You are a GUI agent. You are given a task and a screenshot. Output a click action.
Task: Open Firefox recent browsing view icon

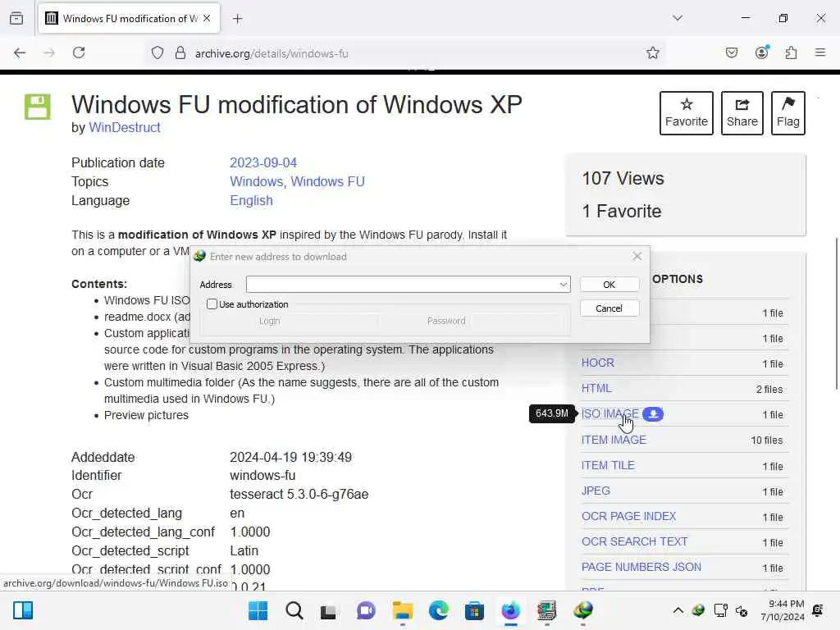(16, 18)
